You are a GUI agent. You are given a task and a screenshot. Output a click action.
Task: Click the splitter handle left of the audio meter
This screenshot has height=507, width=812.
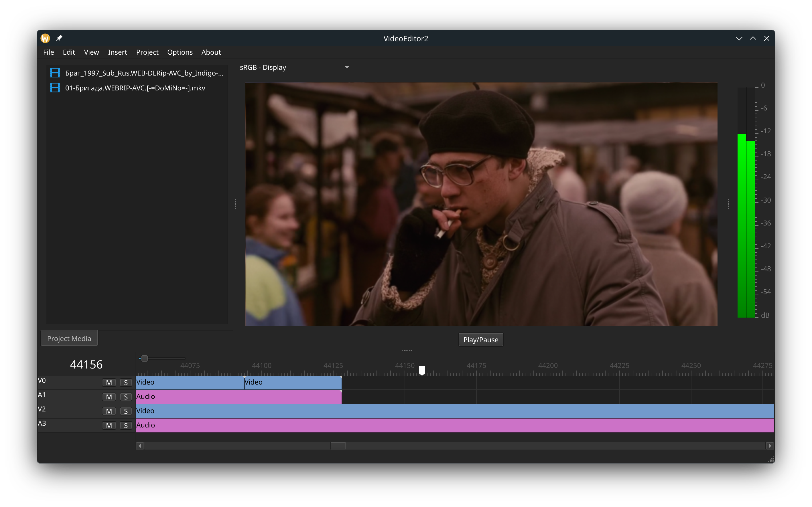[x=728, y=204]
